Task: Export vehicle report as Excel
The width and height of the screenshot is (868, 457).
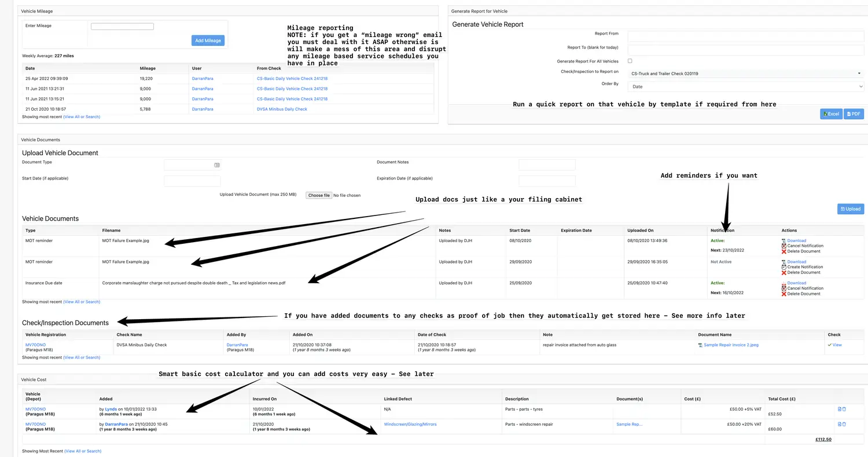Action: tap(831, 114)
